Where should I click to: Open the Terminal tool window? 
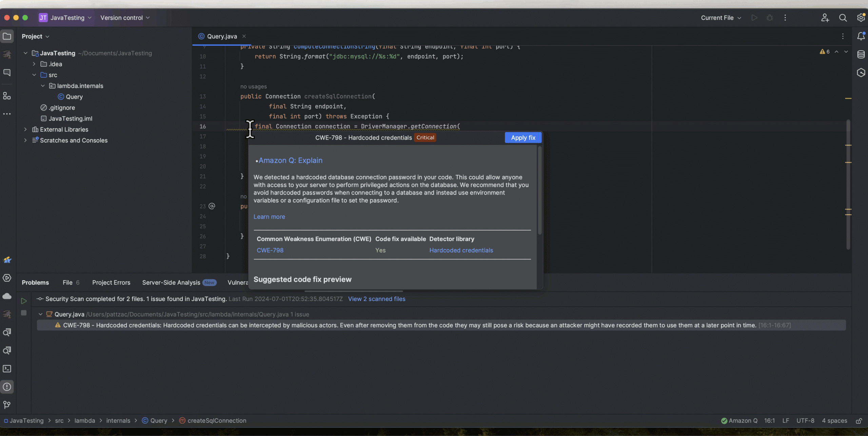(7, 369)
